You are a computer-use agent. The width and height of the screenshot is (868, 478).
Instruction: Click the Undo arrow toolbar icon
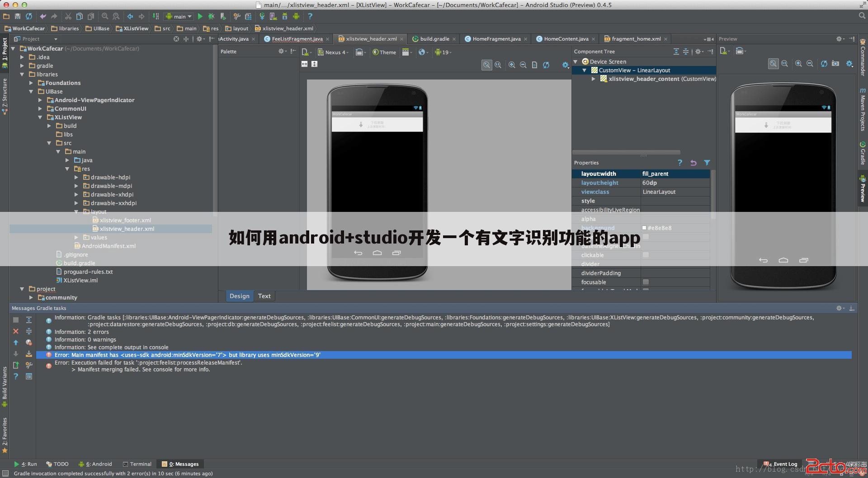(x=43, y=16)
